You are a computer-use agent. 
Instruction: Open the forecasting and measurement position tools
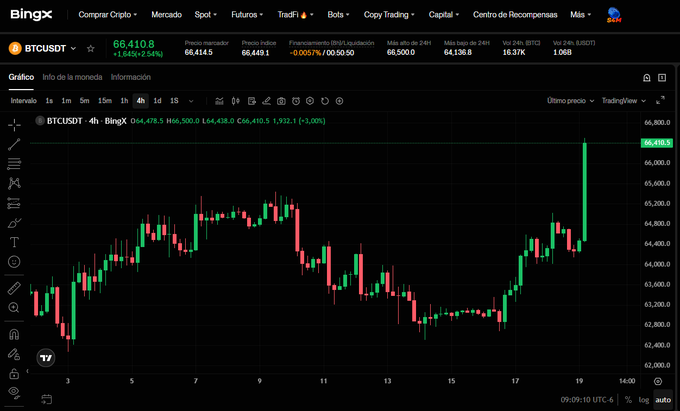click(x=14, y=203)
